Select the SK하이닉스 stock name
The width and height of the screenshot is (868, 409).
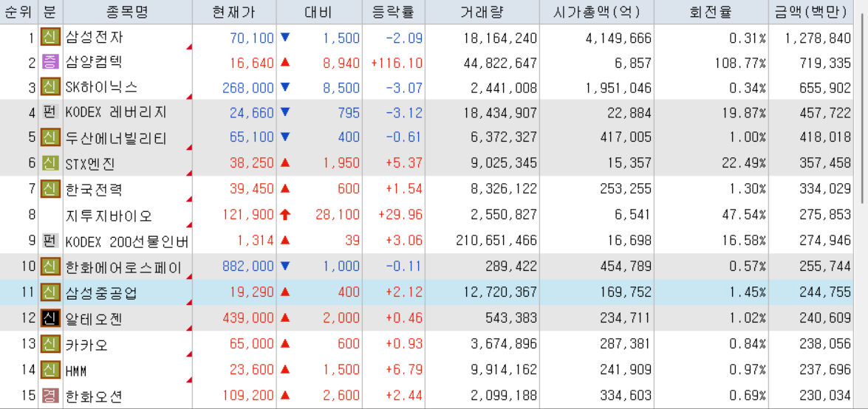101,87
